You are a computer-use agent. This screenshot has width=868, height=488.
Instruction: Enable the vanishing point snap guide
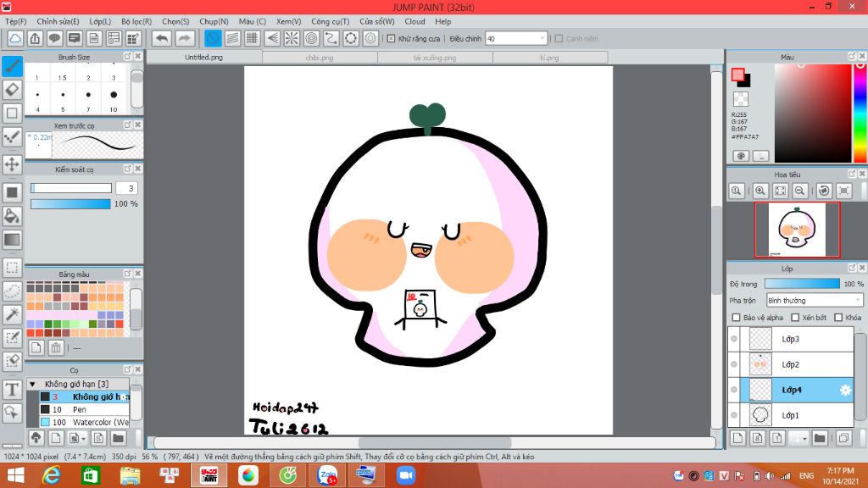pyautogui.click(x=272, y=38)
